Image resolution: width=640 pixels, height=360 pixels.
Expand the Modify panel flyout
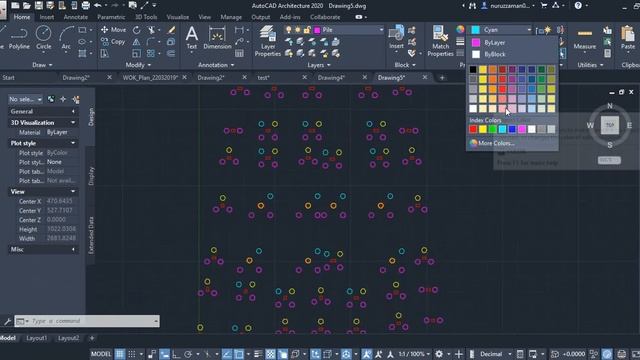[x=138, y=65]
